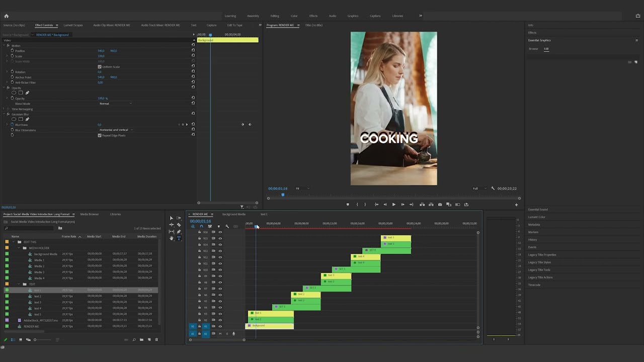Image resolution: width=644 pixels, height=362 pixels.
Task: Toggle Repeat Edge Pixels checkbox
Action: click(100, 135)
